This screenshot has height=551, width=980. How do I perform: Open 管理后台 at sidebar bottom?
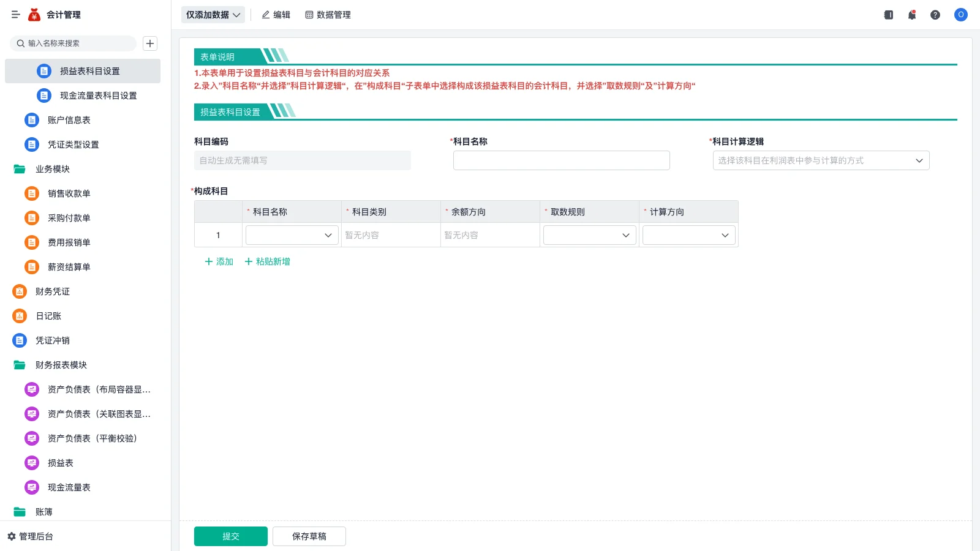tap(30, 536)
